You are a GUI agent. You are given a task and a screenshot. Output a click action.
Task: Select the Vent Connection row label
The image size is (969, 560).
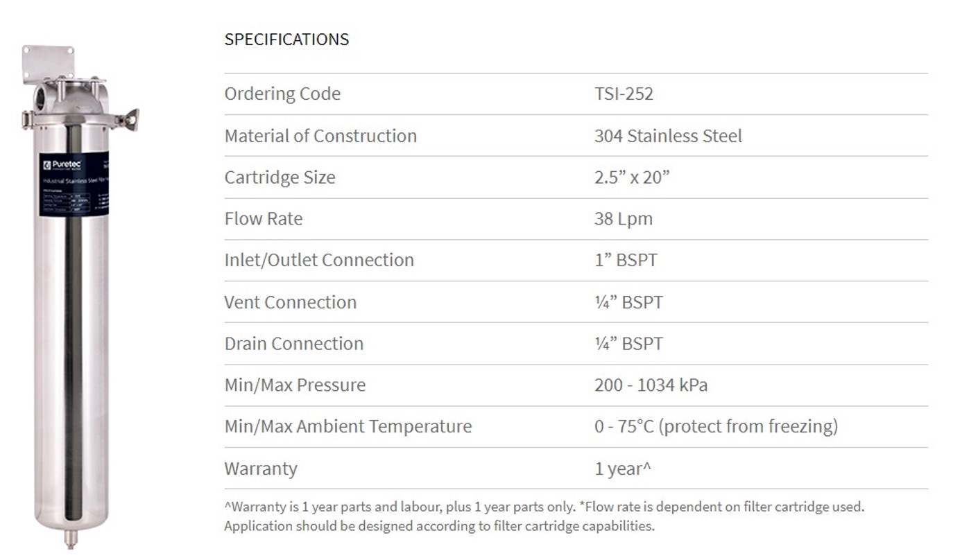290,301
